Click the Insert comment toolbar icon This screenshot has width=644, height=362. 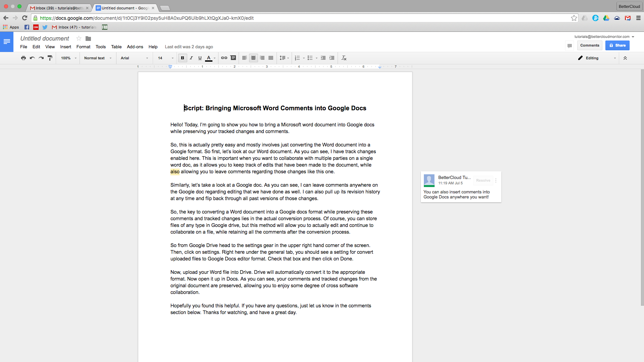click(233, 58)
